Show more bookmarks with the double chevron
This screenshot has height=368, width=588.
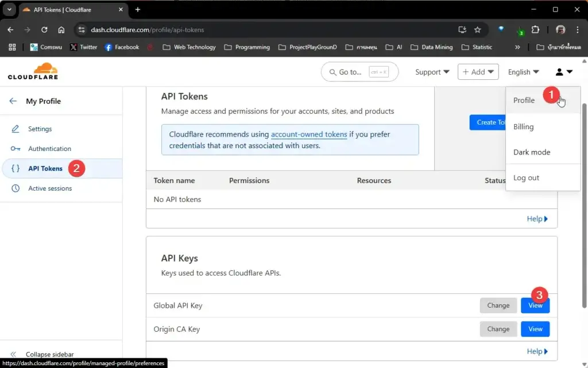coord(517,47)
